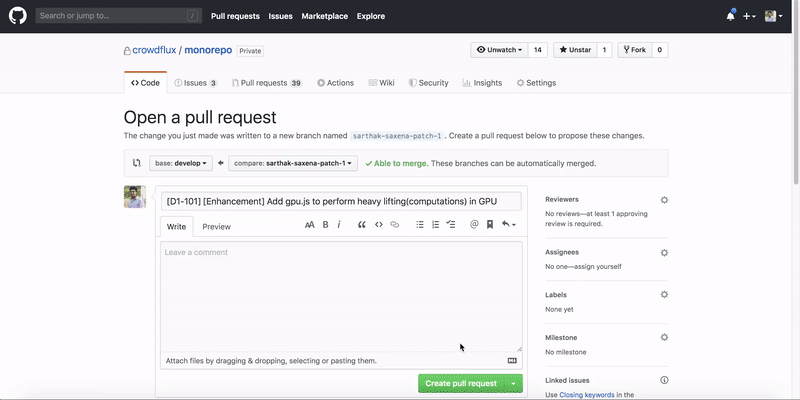Apply italic formatting in toolbar
Screen dimensions: 800x400
(338, 224)
